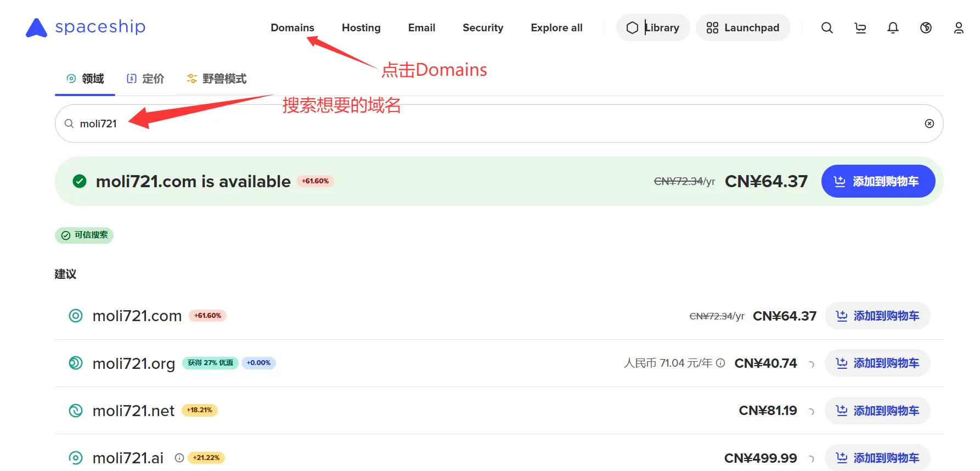Image resolution: width=980 pixels, height=471 pixels.
Task: Click the CN¥81.19 price
Action: tap(768, 411)
